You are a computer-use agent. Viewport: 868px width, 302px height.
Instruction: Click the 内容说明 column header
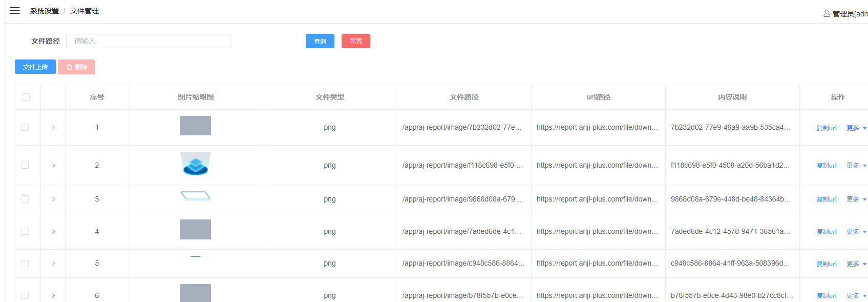point(732,97)
